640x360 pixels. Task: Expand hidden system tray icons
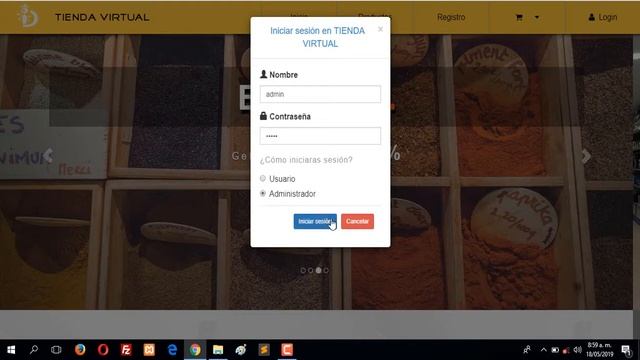click(x=544, y=350)
